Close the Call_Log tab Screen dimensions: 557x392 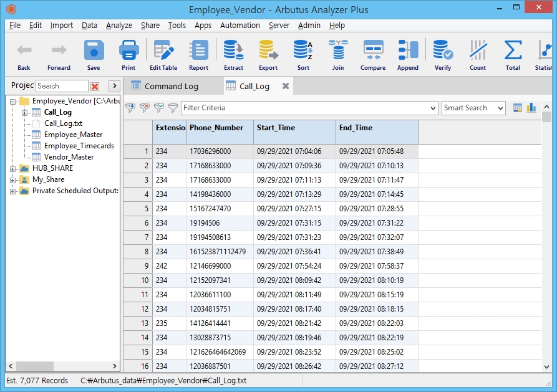(285, 86)
